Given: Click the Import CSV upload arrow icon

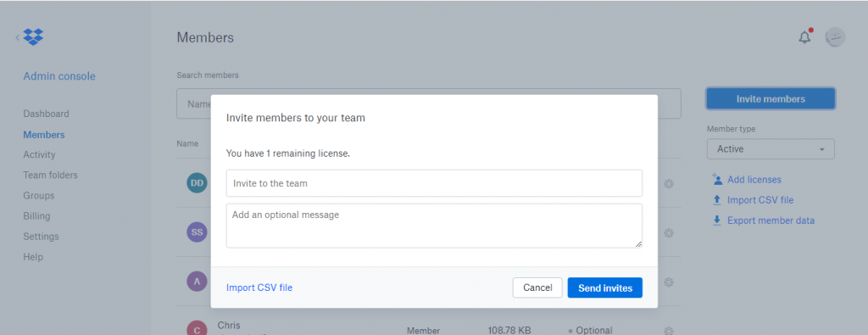Looking at the screenshot, I should pyautogui.click(x=717, y=200).
